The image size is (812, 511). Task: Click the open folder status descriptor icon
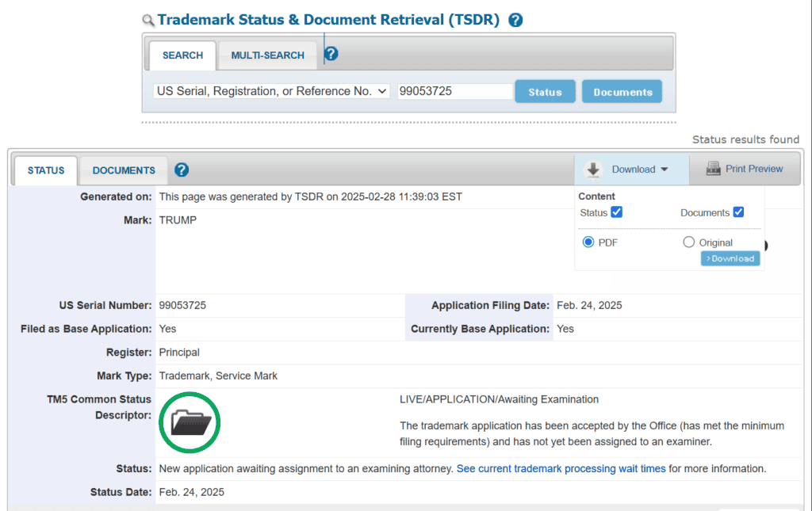[x=190, y=422]
